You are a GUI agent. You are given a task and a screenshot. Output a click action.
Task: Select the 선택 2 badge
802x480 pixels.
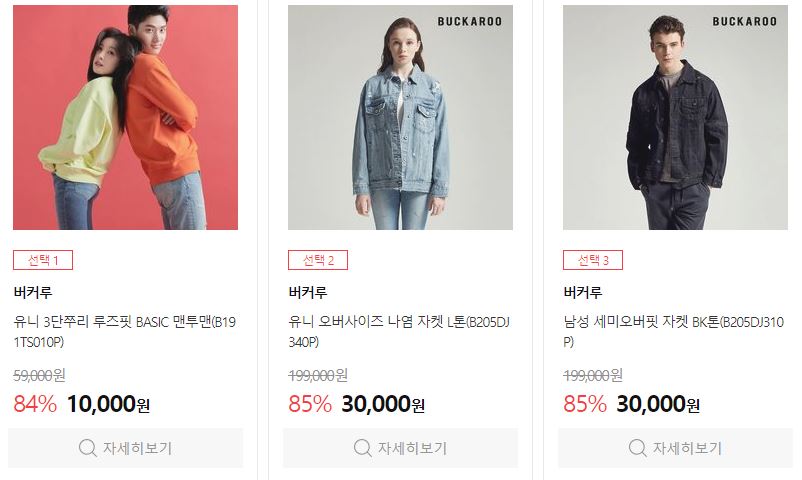(318, 260)
